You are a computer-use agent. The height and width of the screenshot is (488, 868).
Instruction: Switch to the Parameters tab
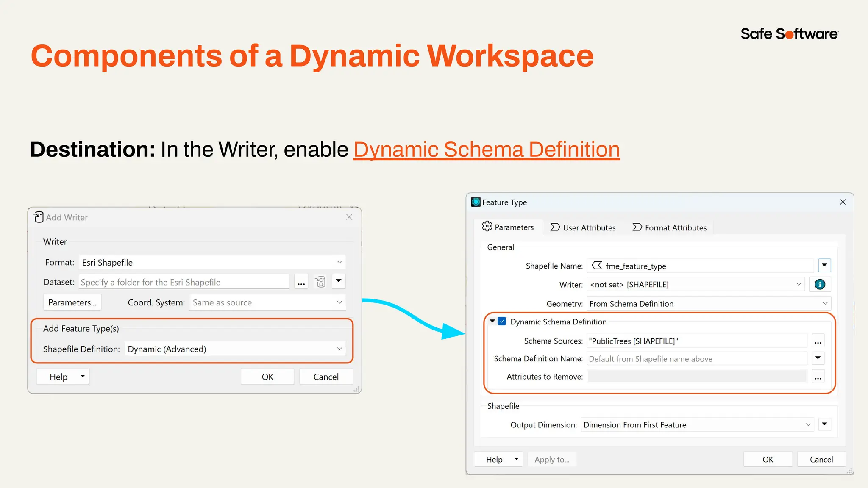click(x=508, y=227)
